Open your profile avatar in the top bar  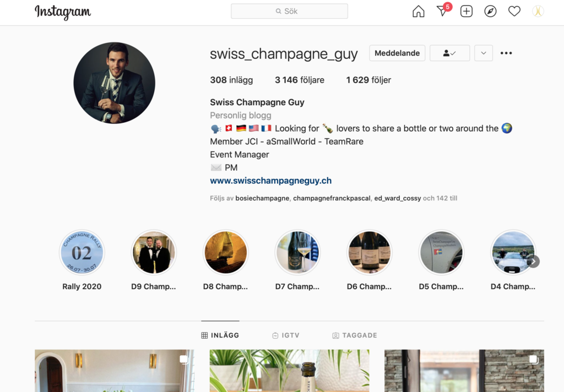pos(538,12)
